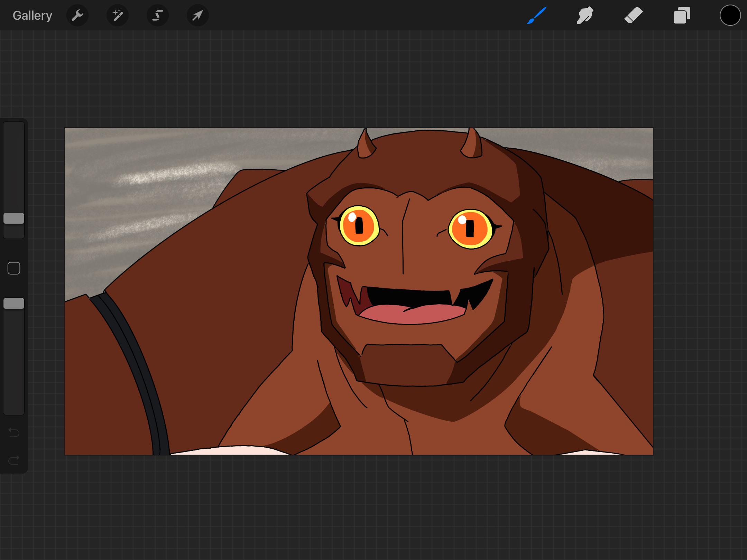Viewport: 747px width, 560px height.
Task: Open the Gallery
Action: pos(33,16)
